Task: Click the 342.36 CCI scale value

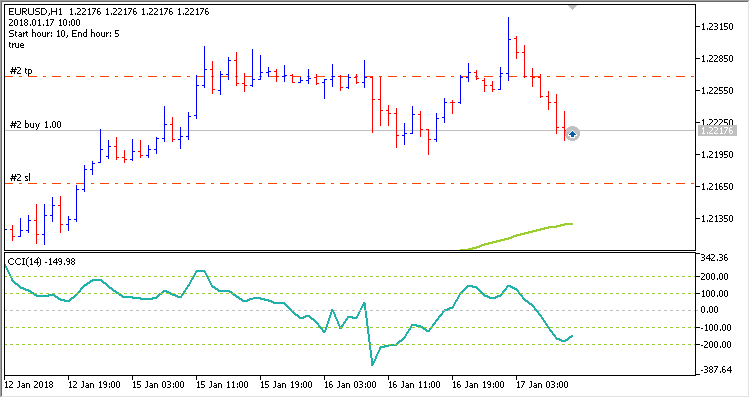Action: (714, 258)
